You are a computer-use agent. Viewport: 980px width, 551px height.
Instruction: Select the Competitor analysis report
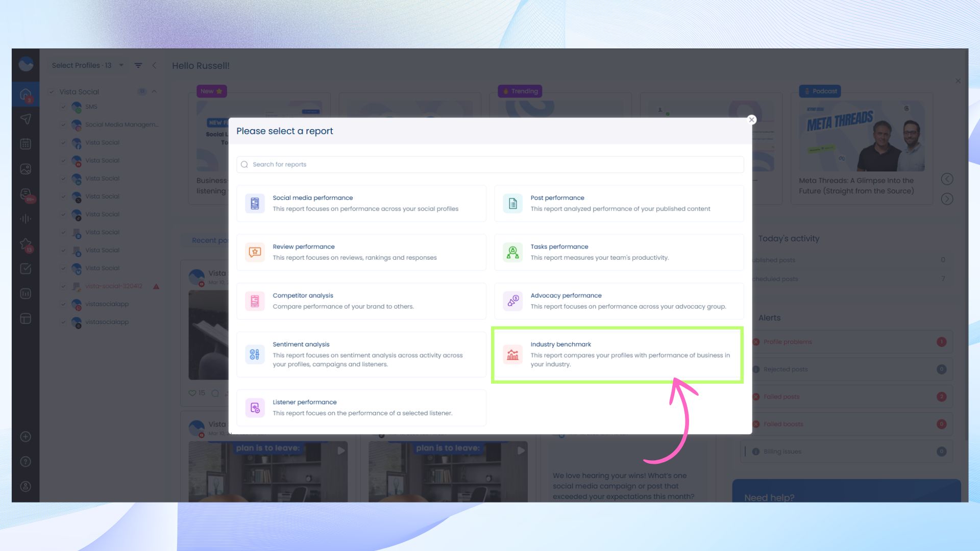361,301
